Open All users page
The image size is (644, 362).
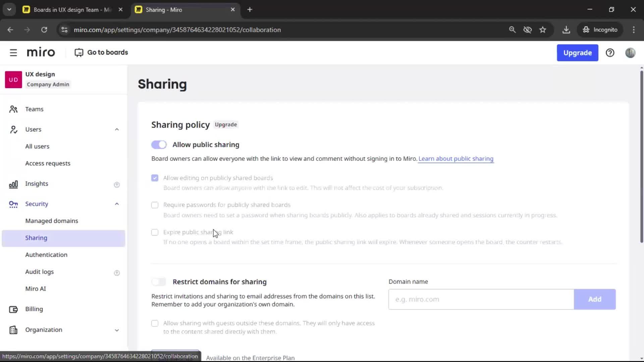[x=37, y=146]
